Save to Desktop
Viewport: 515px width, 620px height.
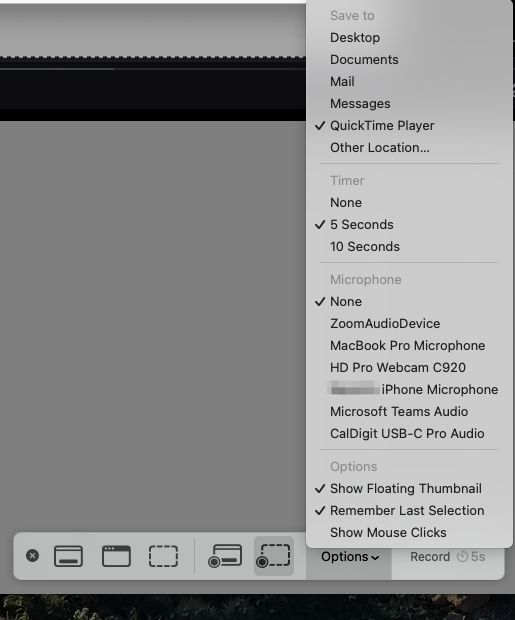click(409, 38)
